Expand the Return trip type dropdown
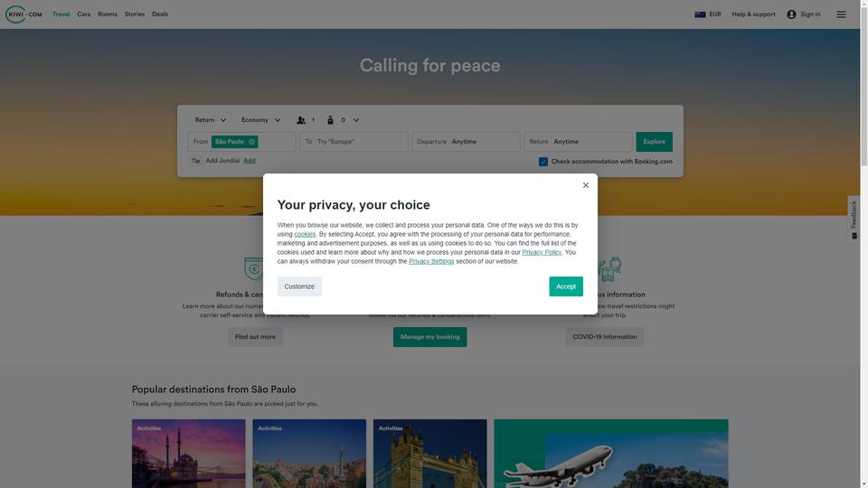Screen dimensions: 868x488 click(x=211, y=120)
